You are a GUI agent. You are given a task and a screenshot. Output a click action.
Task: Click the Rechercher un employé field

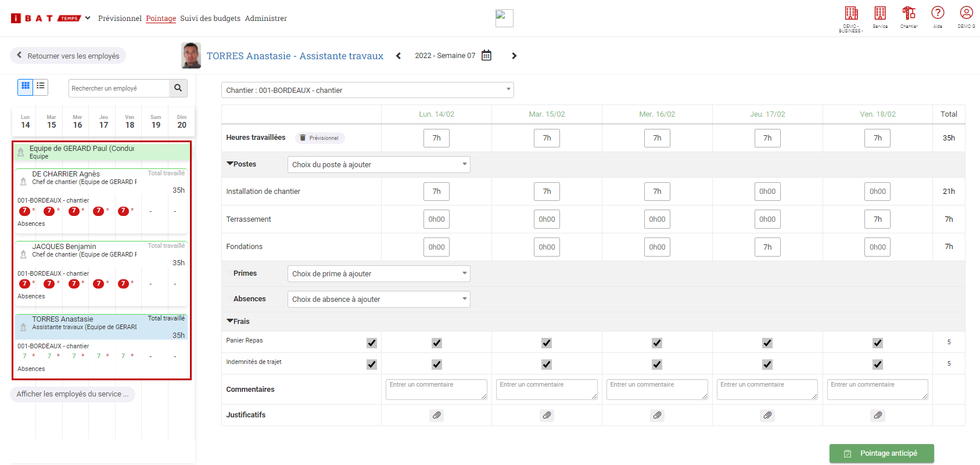coord(119,88)
